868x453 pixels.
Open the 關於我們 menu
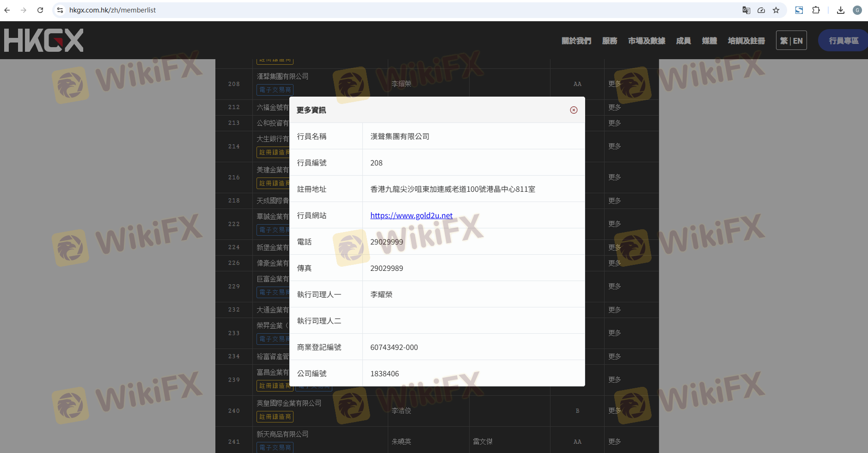[x=576, y=41]
